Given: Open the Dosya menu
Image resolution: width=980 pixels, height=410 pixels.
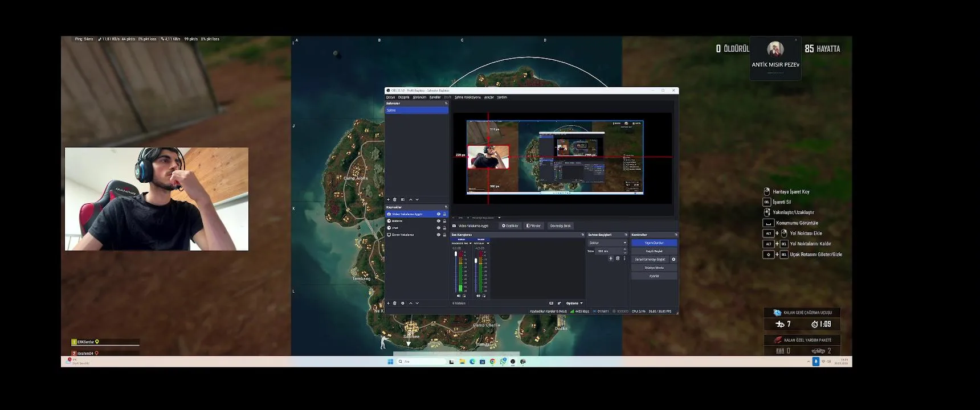Looking at the screenshot, I should 391,97.
